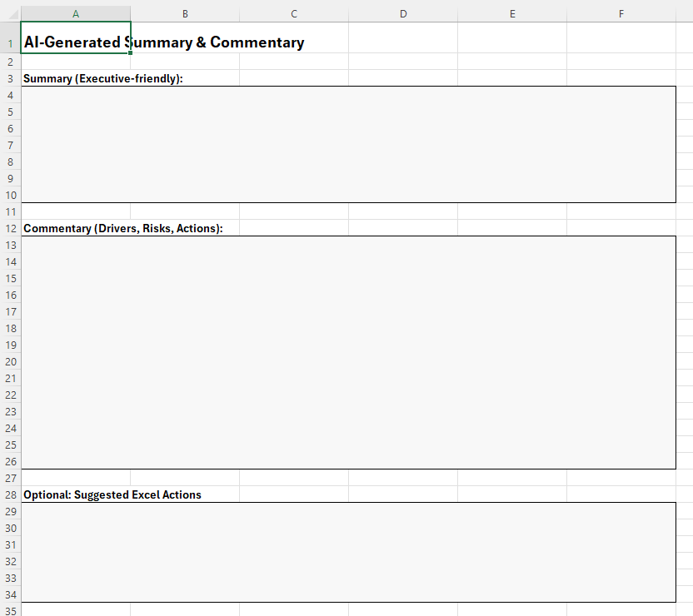Select row 35 header
Viewport: 693px width, 616px height.
coord(10,610)
